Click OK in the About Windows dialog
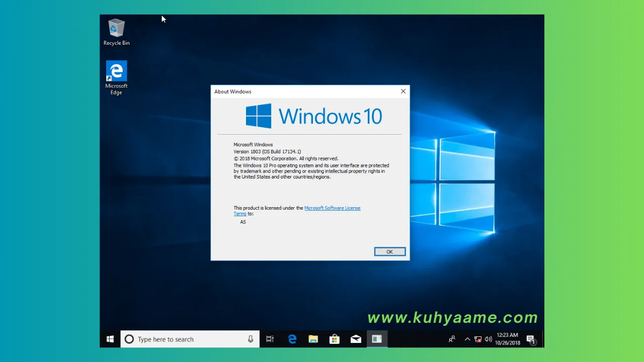The height and width of the screenshot is (362, 644). [x=389, y=251]
